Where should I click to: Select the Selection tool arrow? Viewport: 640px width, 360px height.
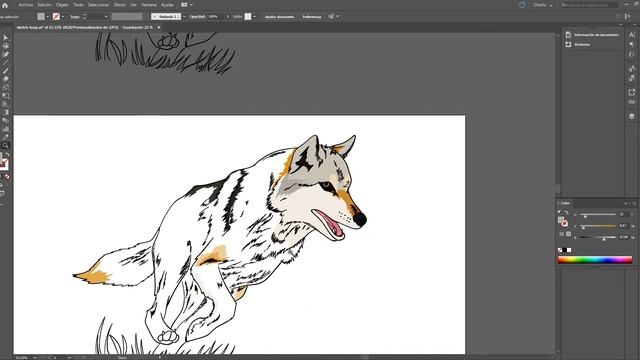(x=5, y=38)
